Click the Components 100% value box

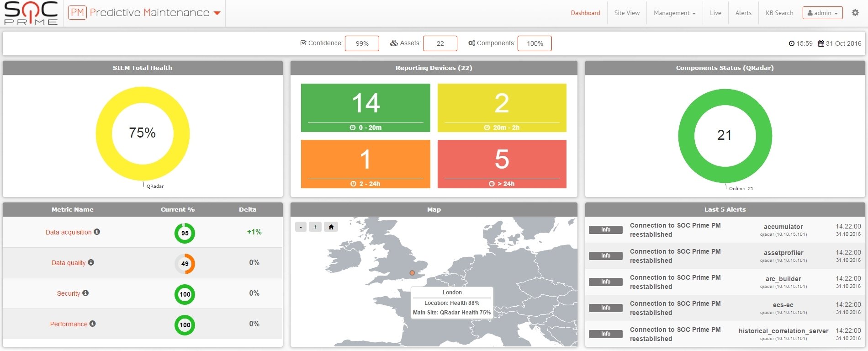(x=535, y=43)
